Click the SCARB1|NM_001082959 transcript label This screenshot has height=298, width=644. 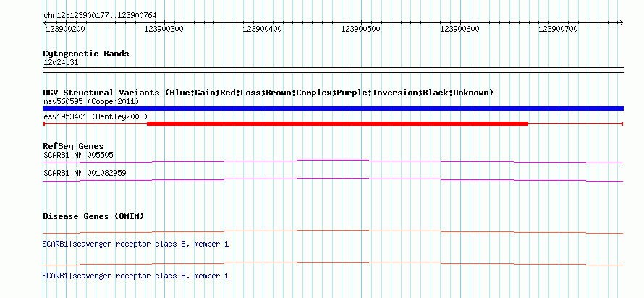85,173
